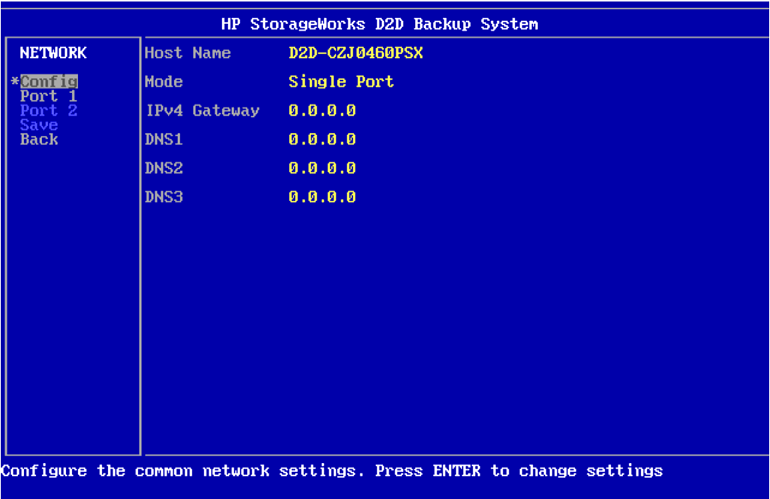The width and height of the screenshot is (770, 499).
Task: Open the Port 2 menu entry
Action: (49, 110)
